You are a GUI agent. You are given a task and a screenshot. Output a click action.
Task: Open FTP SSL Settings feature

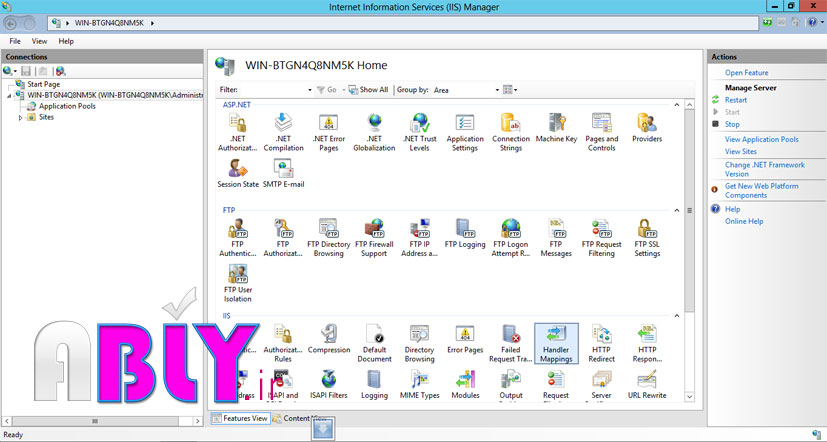pos(647,238)
